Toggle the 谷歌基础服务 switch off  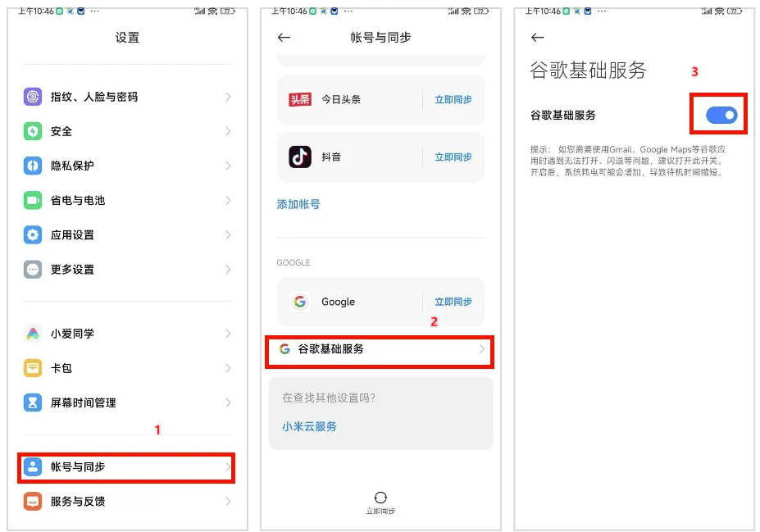[x=721, y=116]
